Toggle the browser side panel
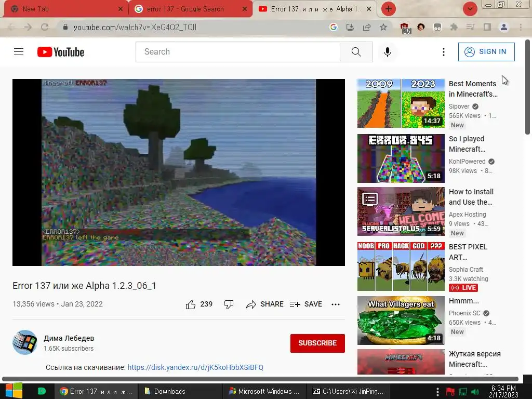Viewport: 532px width, 399px height. [x=487, y=27]
